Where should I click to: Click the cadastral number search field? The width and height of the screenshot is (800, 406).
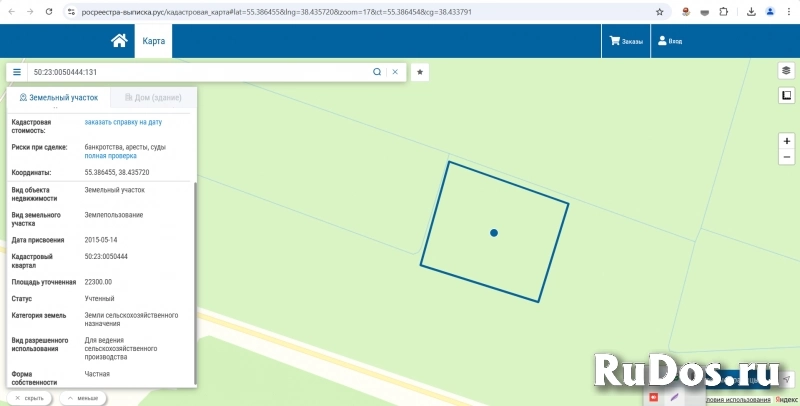(200, 72)
